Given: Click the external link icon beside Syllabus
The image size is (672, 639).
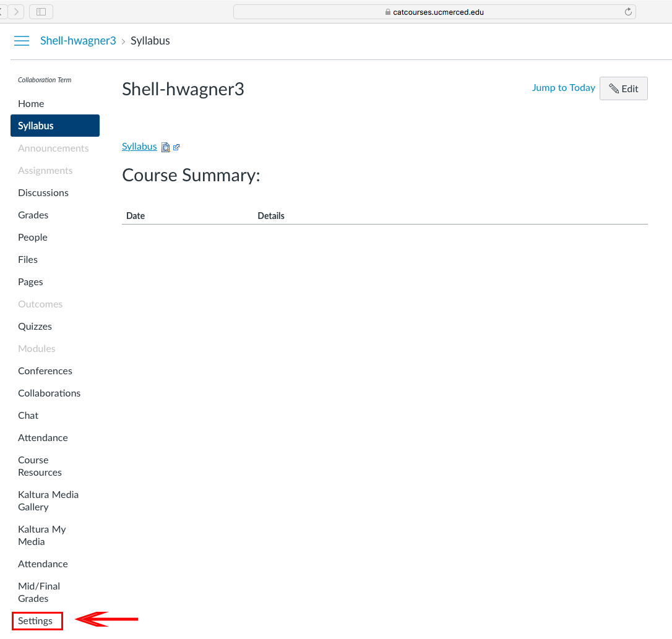Looking at the screenshot, I should (x=176, y=147).
